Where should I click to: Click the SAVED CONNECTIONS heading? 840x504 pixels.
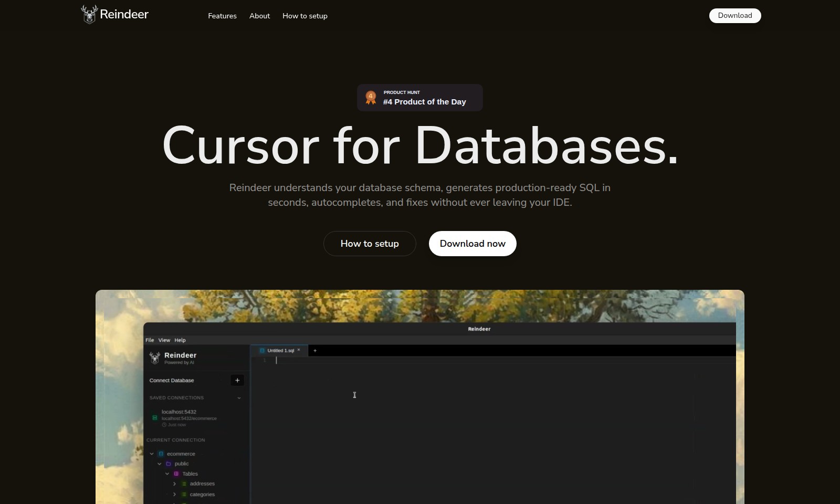176,398
